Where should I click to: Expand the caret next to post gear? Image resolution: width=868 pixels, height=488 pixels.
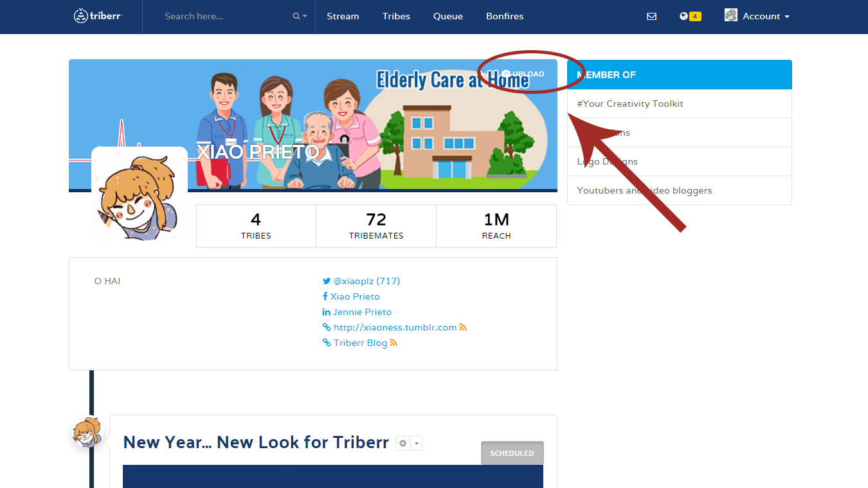[x=417, y=443]
